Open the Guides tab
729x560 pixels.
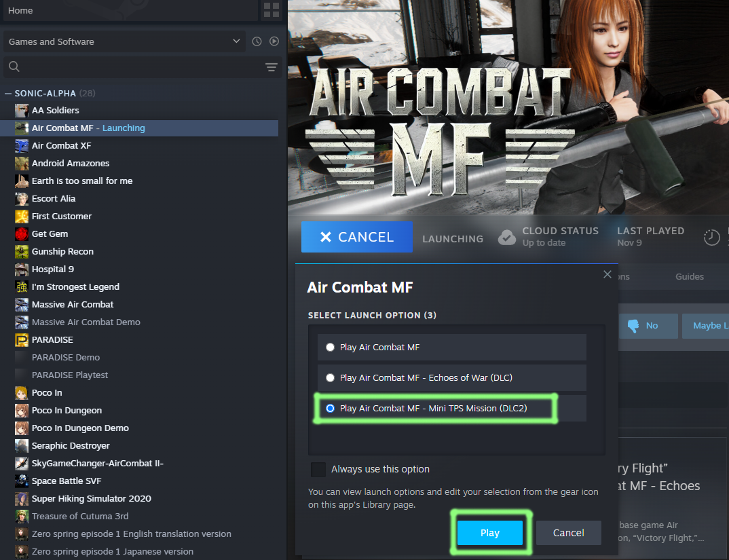coord(689,276)
